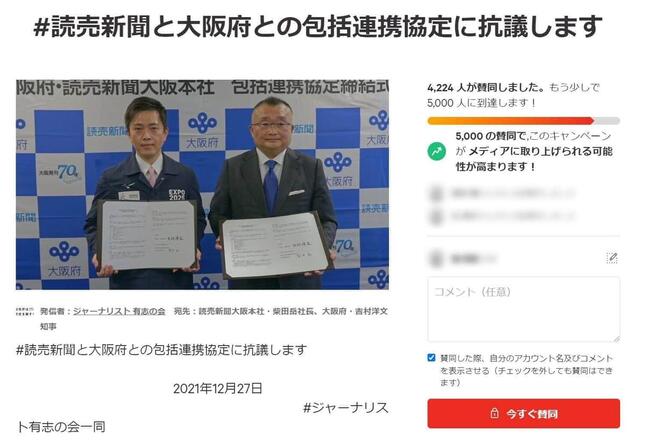Click the 2021年12月27日 date text
645x445 pixels.
tap(217, 389)
